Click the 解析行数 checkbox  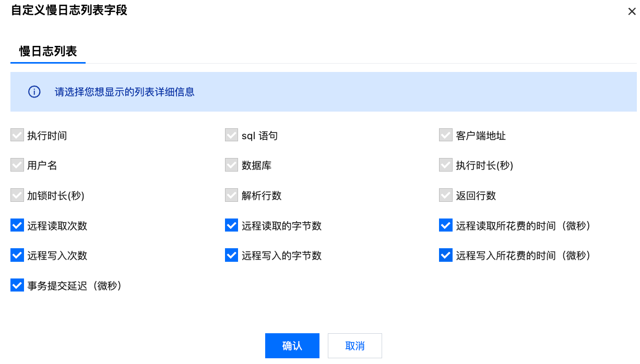pyautogui.click(x=232, y=196)
